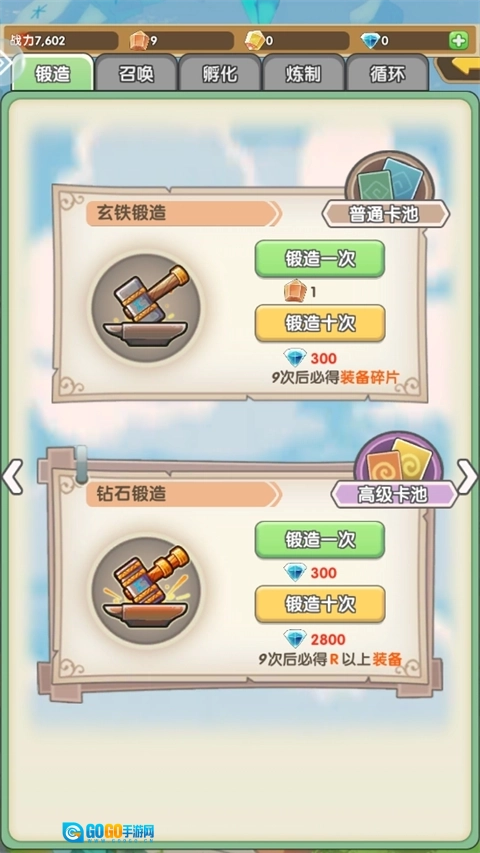Viewport: 480px width, 853px height.
Task: Click the yellow back arrow icon
Action: pyautogui.click(x=459, y=69)
